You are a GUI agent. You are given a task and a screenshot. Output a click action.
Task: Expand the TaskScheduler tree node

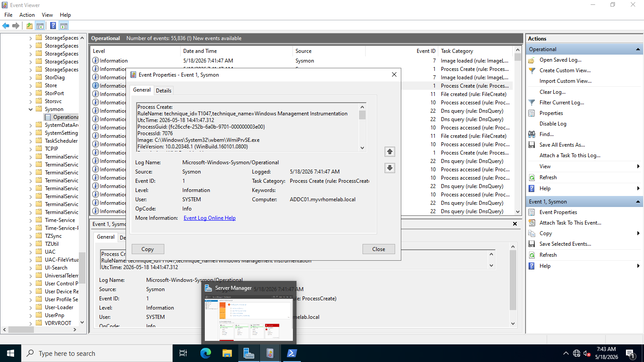(31, 141)
